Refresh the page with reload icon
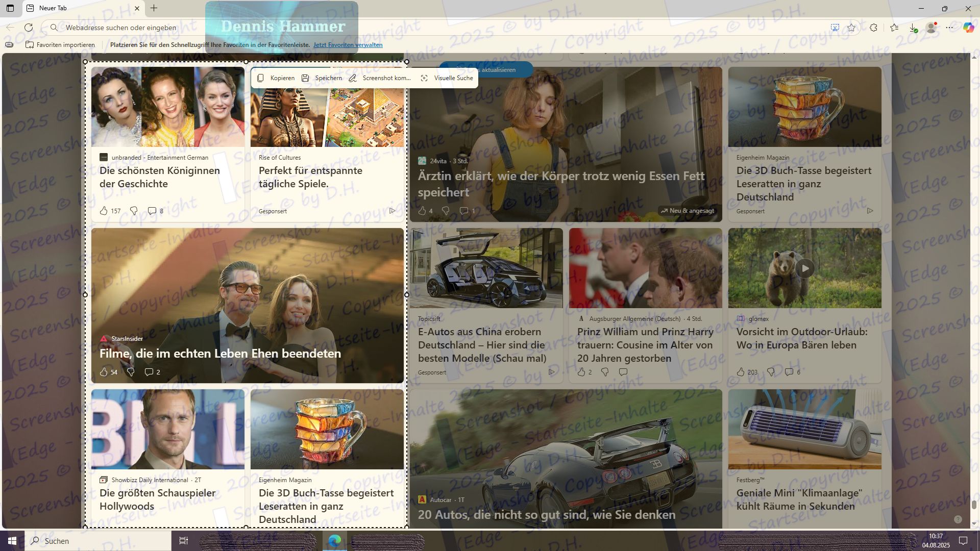Image resolution: width=980 pixels, height=551 pixels. 29,28
